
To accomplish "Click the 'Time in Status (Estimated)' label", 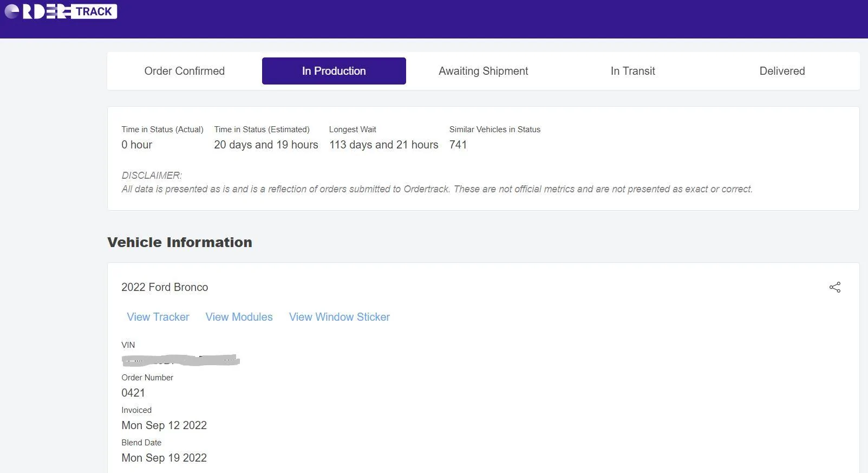I will 262,129.
